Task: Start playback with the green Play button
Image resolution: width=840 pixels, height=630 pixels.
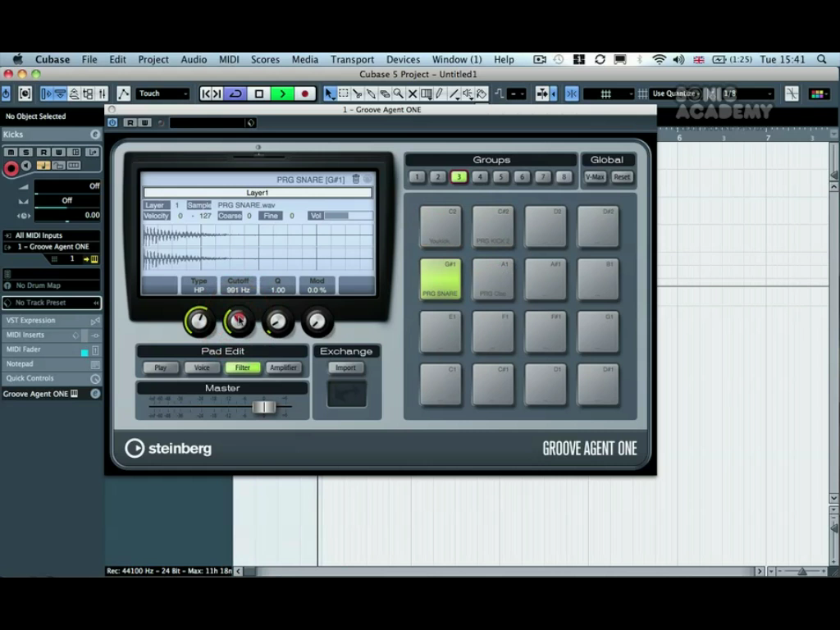Action: coord(282,94)
